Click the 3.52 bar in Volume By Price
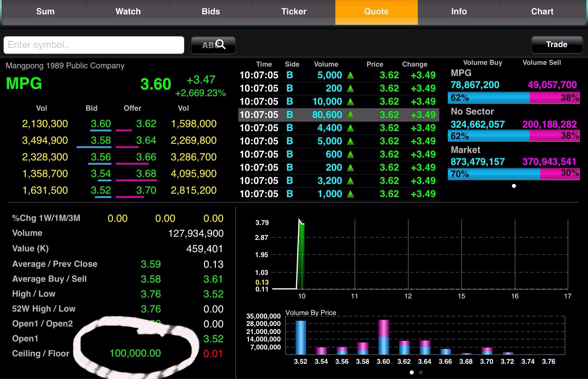The width and height of the screenshot is (588, 379). [301, 338]
